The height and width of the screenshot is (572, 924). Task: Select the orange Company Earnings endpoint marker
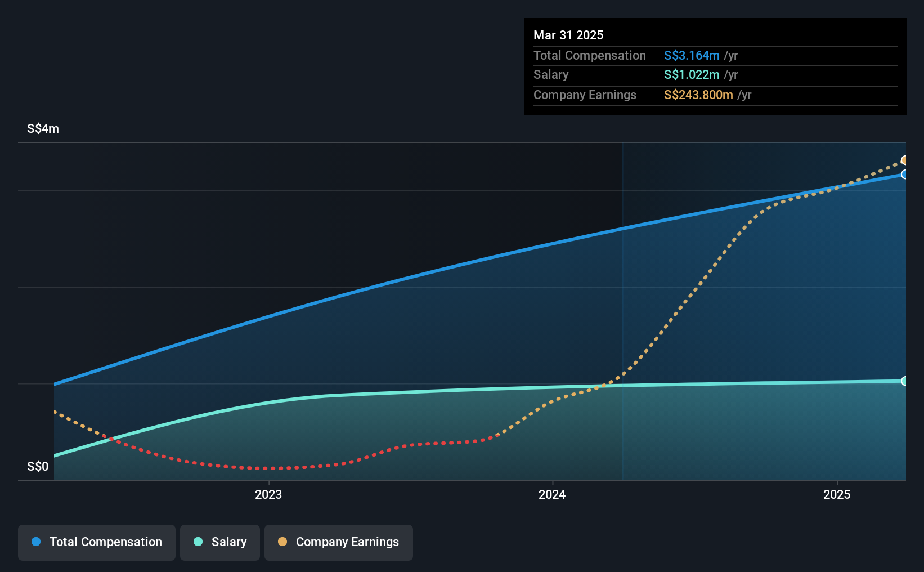click(x=904, y=160)
